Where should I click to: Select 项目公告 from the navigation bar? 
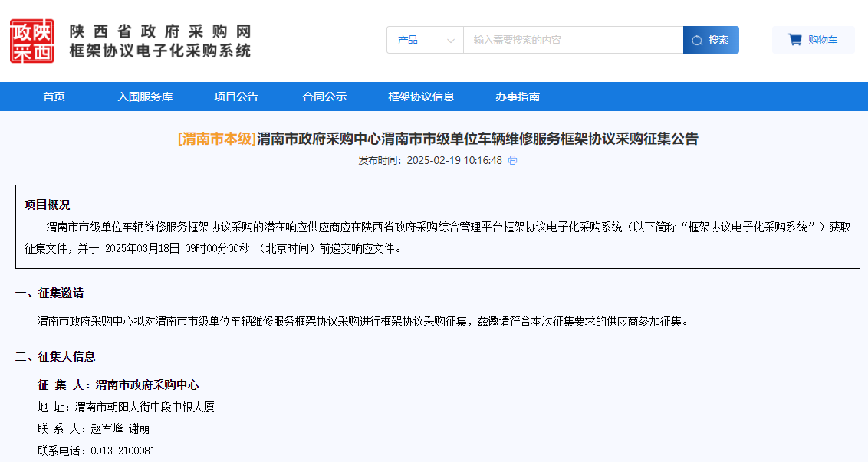(235, 97)
